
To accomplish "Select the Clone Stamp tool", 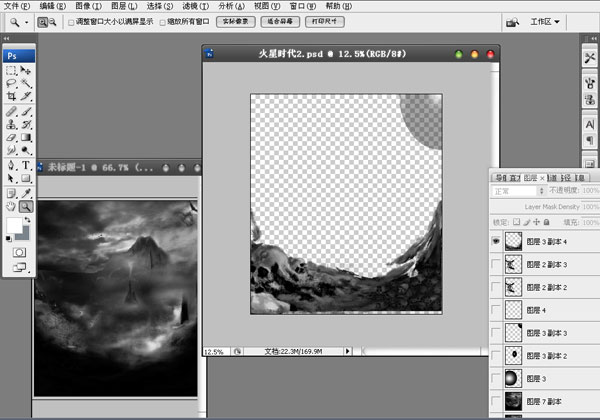I will (x=11, y=124).
